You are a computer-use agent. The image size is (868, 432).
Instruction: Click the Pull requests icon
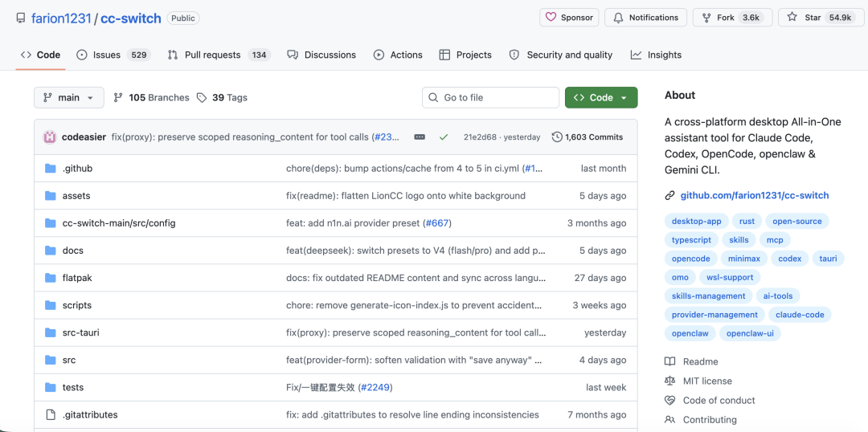point(173,55)
